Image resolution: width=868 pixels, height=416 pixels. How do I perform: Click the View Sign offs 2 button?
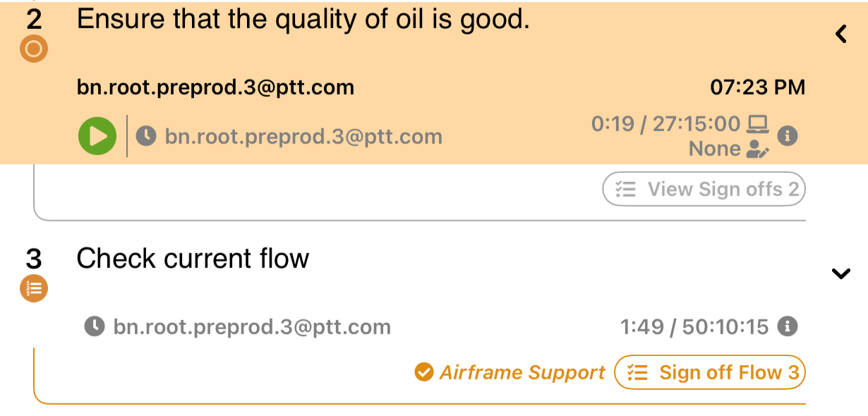[704, 189]
